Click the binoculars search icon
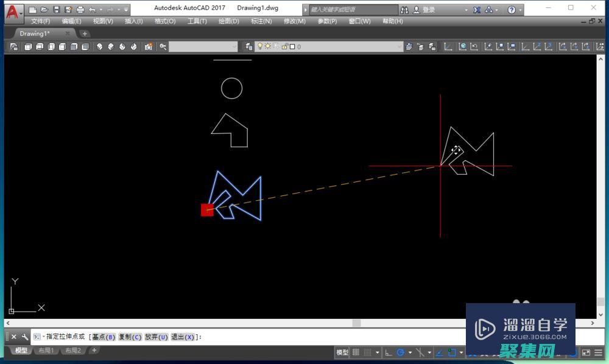 (x=404, y=10)
